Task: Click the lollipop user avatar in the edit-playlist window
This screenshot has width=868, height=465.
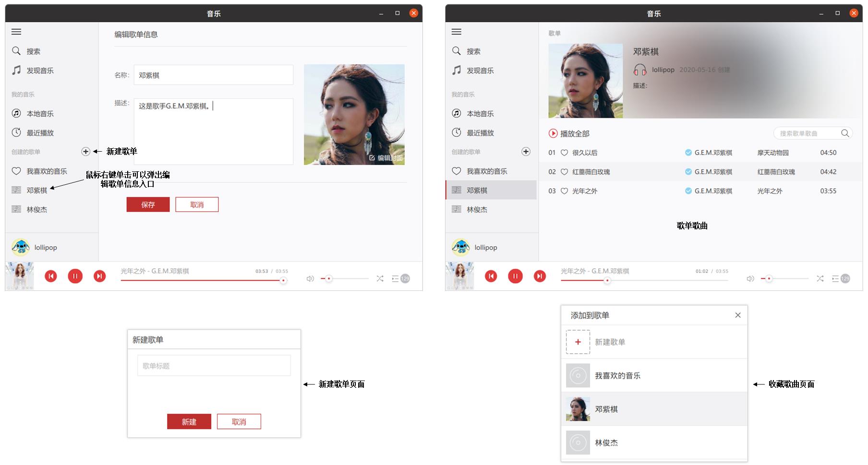Action: [21, 247]
